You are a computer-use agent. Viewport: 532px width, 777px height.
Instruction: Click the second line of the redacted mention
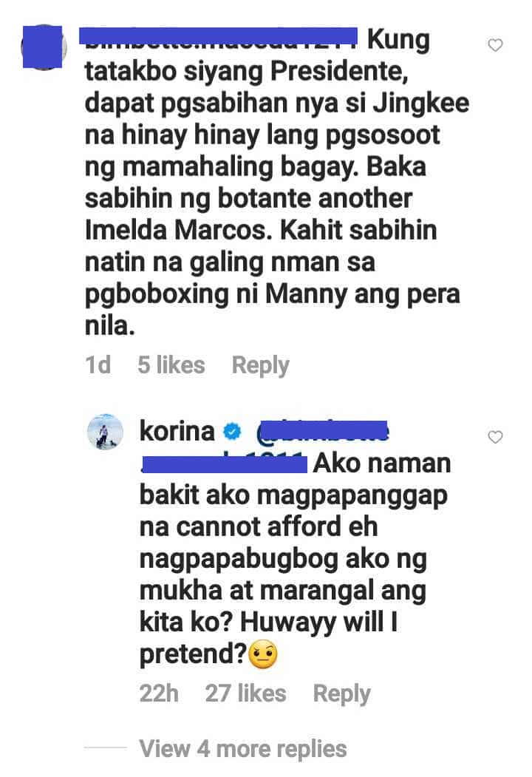click(224, 464)
